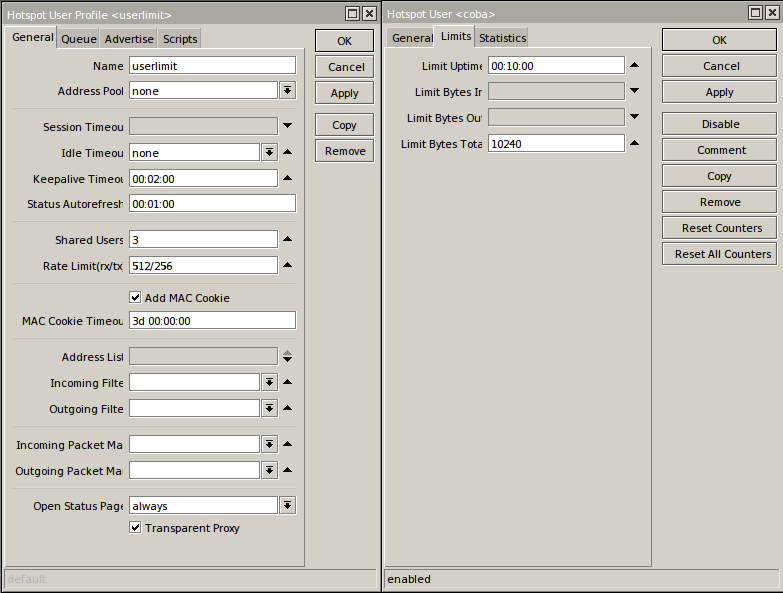The image size is (783, 593).
Task: Collapse the Incoming Packet Mark arrow
Action: (288, 444)
